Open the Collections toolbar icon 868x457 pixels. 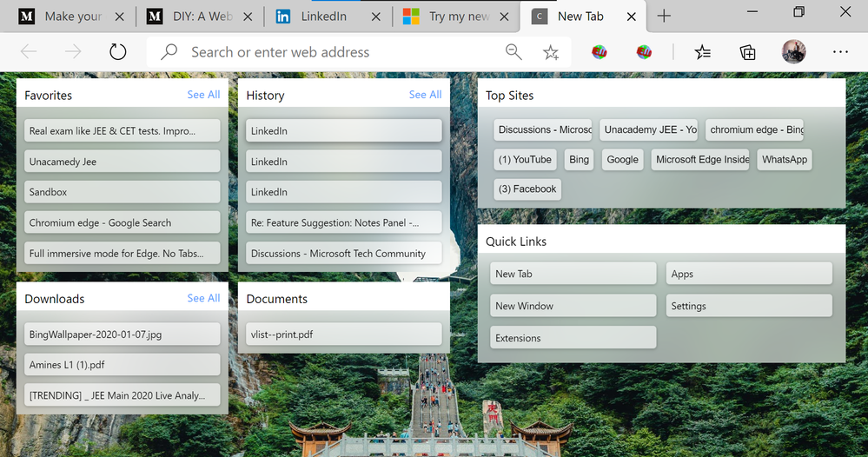tap(747, 52)
